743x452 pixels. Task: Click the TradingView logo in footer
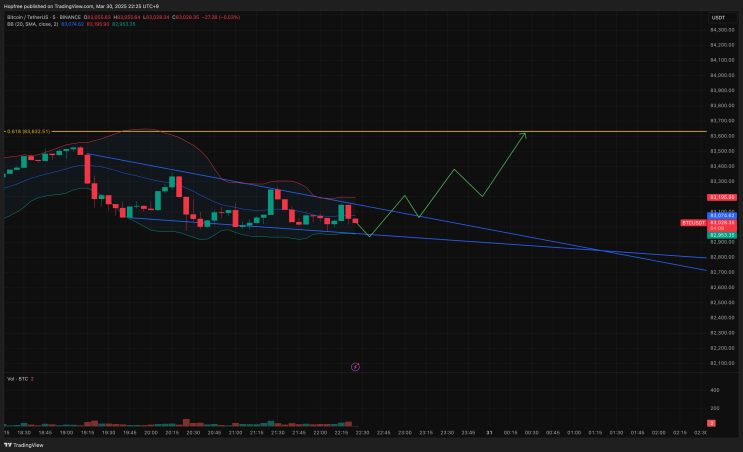24,445
